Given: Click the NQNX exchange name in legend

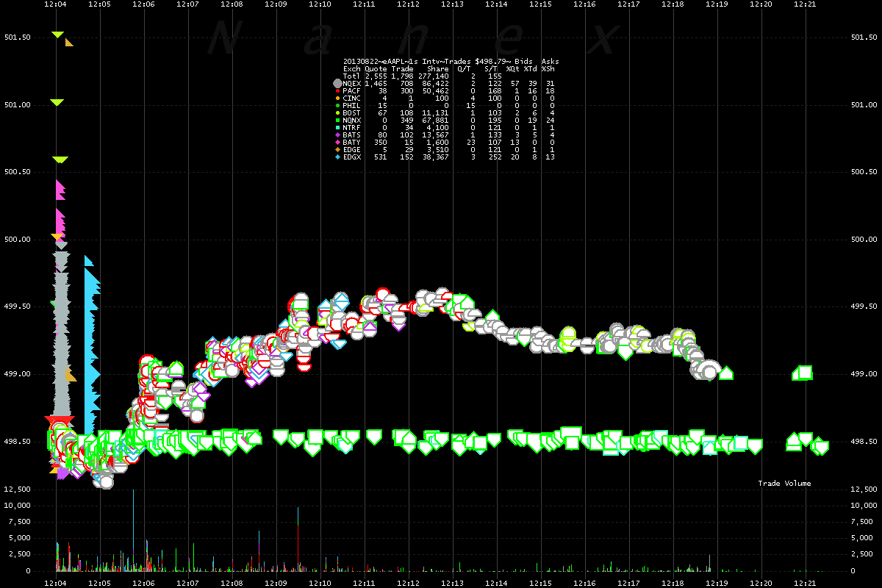Looking at the screenshot, I should (x=352, y=120).
